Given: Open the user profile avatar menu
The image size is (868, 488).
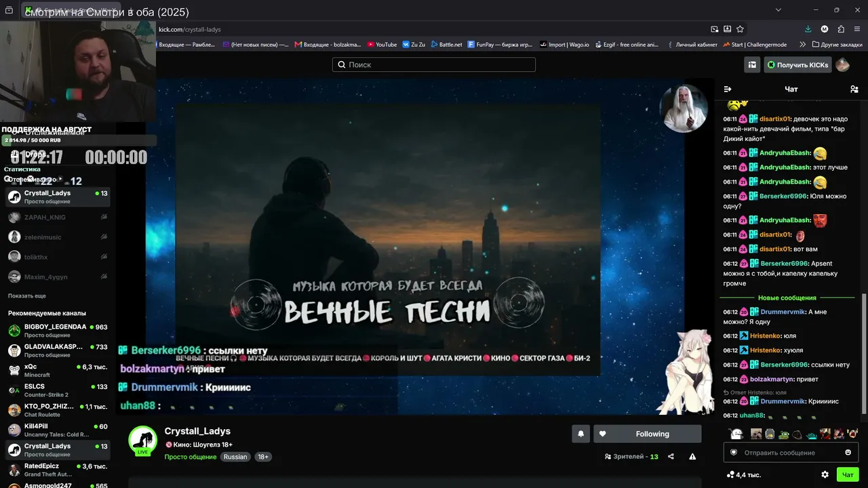Looking at the screenshot, I should pyautogui.click(x=842, y=65).
